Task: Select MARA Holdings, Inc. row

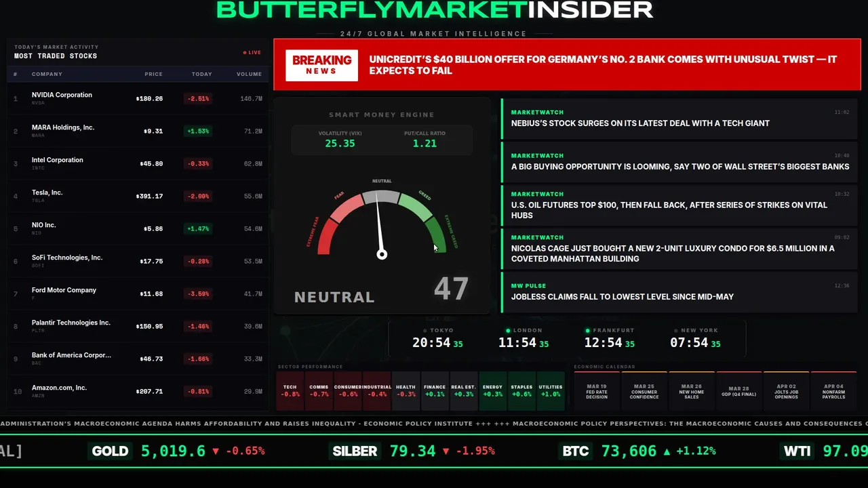Action: [138, 131]
